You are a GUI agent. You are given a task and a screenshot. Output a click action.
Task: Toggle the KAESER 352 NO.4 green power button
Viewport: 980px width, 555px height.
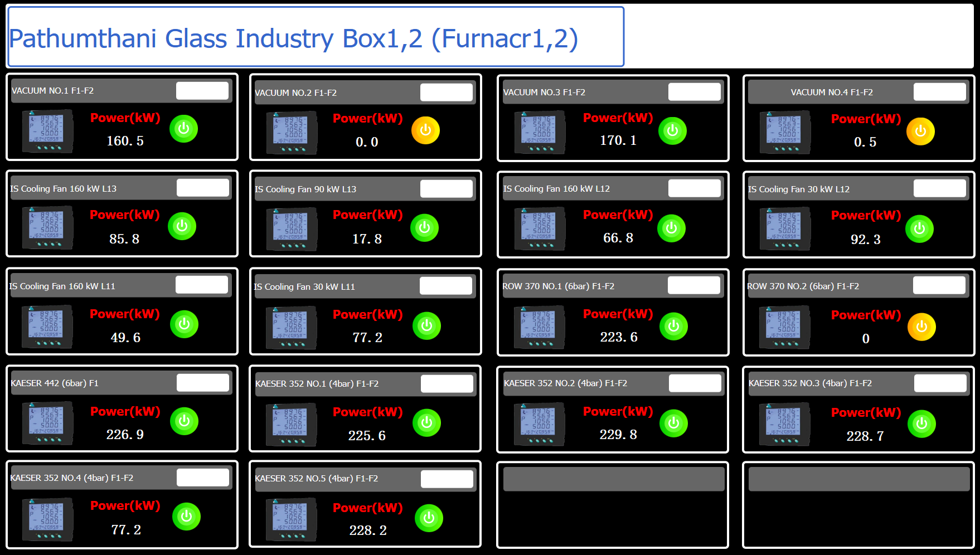(186, 517)
